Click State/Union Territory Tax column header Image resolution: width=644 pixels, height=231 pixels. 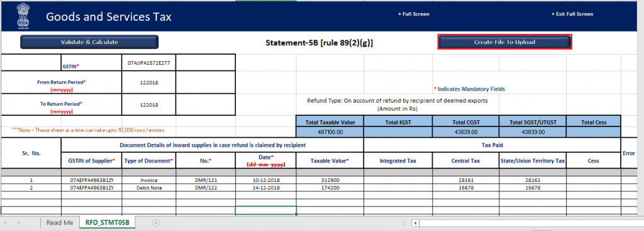[x=533, y=161]
